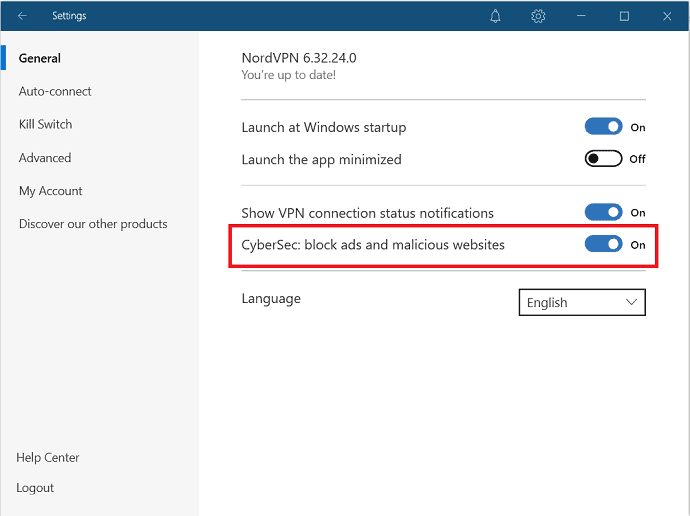The width and height of the screenshot is (690, 516).
Task: Open the Help Center link
Action: click(48, 457)
